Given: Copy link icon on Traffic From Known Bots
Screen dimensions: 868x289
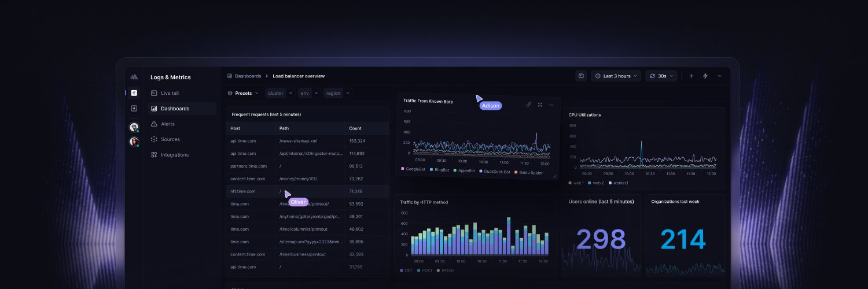Looking at the screenshot, I should tap(528, 105).
